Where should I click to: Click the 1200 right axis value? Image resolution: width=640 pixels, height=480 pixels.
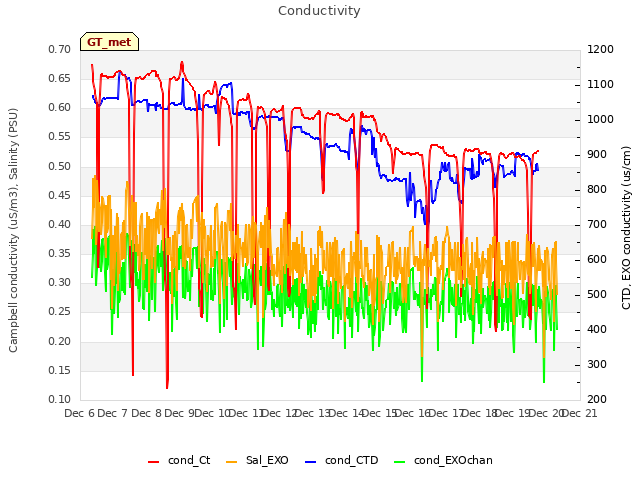600,49
